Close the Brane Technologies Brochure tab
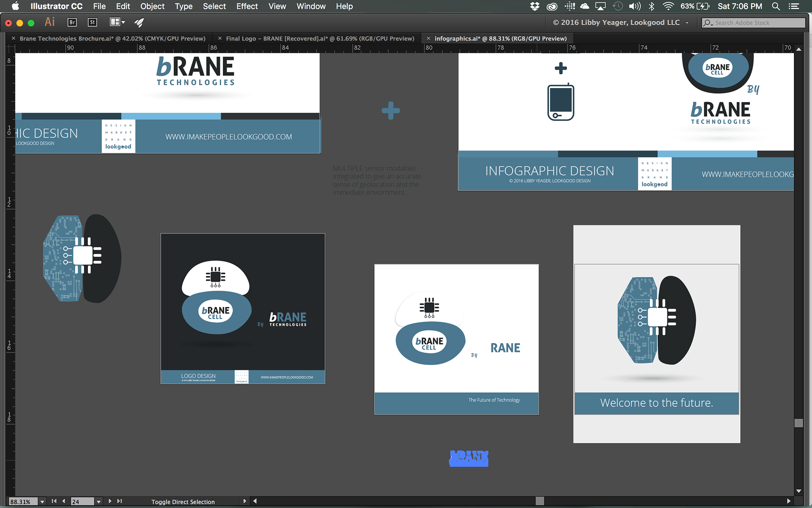This screenshot has height=508, width=812. pyautogui.click(x=14, y=39)
